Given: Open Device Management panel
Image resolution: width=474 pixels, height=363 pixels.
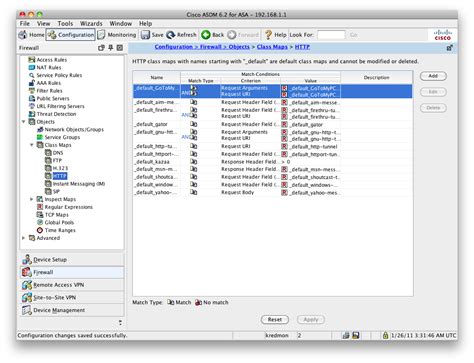Looking at the screenshot, I should (x=72, y=310).
